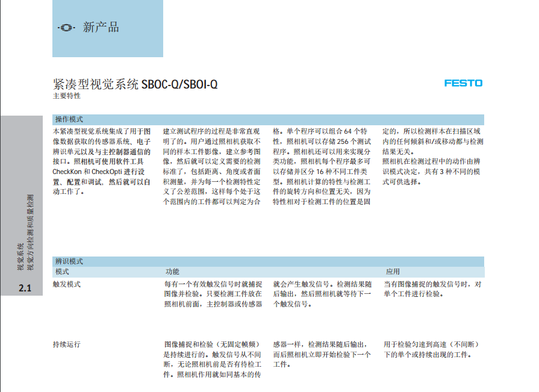Click the line '当有图像捕捉的触发信号时，对'
This screenshot has width=539, height=392.
pyautogui.click(x=432, y=284)
